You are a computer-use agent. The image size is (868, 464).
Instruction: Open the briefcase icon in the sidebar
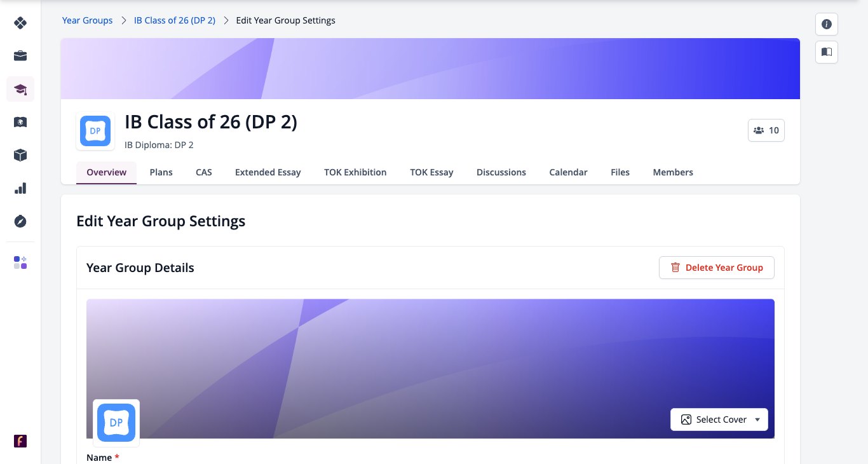(x=20, y=56)
